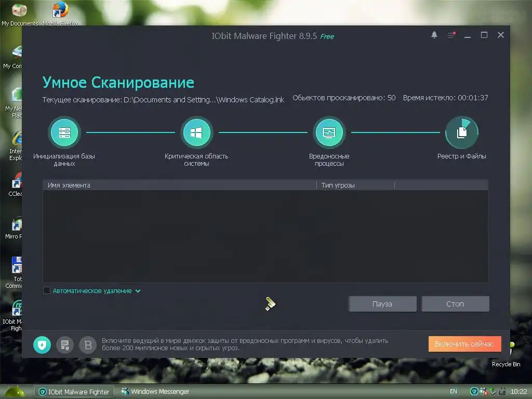The width and height of the screenshot is (532, 399).
Task: Click the Время истекло 00:01:37 timer
Action: (445, 98)
